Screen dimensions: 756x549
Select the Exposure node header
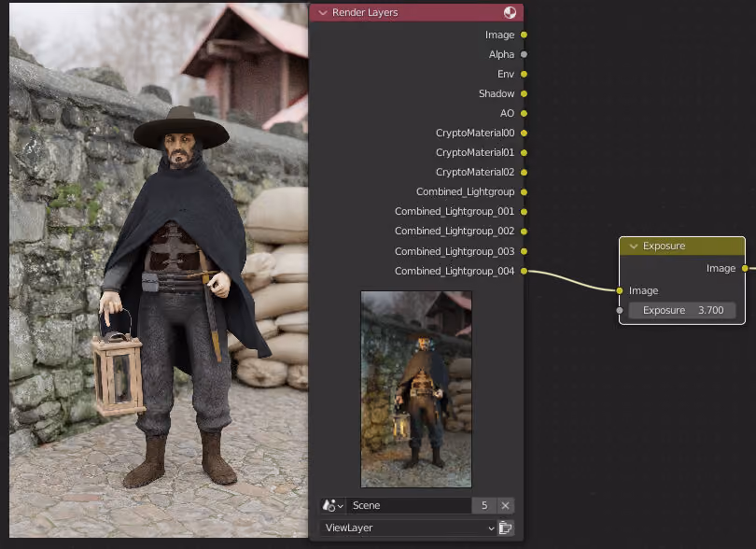682,246
